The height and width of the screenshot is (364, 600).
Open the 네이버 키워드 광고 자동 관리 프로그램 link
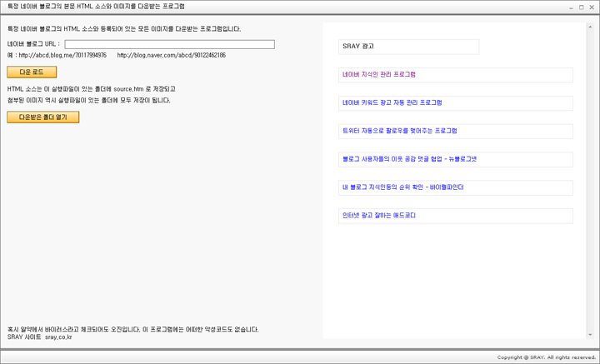[392, 103]
